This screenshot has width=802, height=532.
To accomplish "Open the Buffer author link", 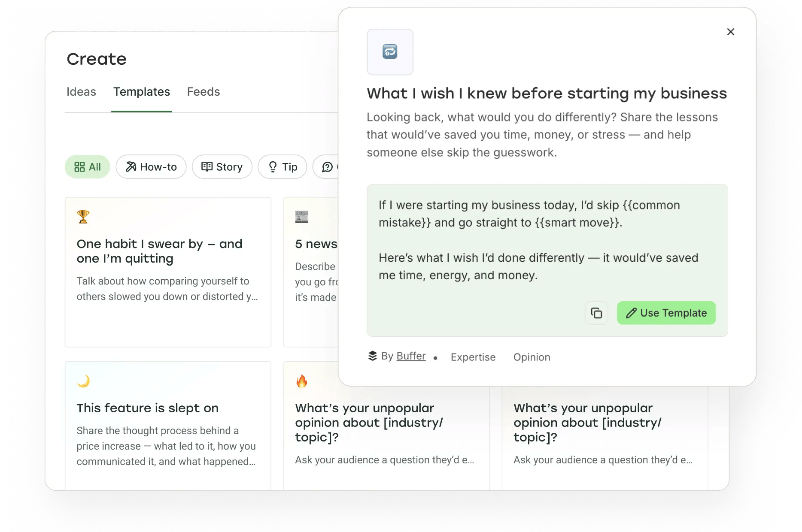I will (410, 356).
